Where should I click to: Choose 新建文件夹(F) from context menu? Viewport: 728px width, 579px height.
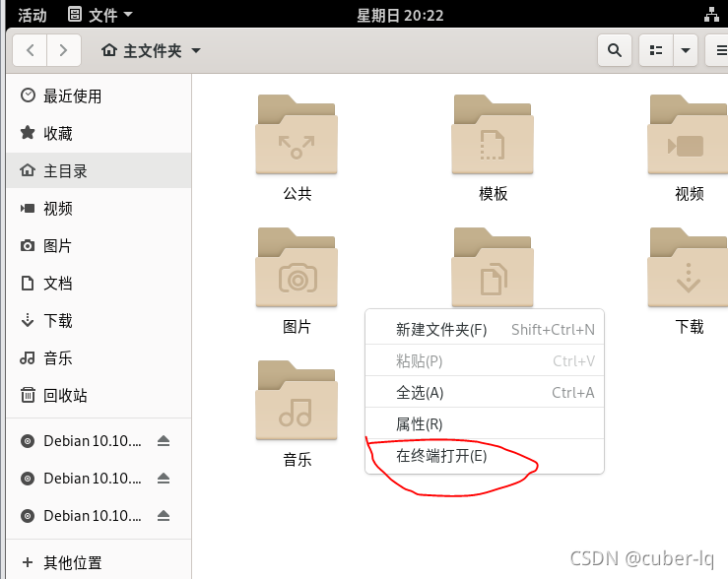(485, 330)
